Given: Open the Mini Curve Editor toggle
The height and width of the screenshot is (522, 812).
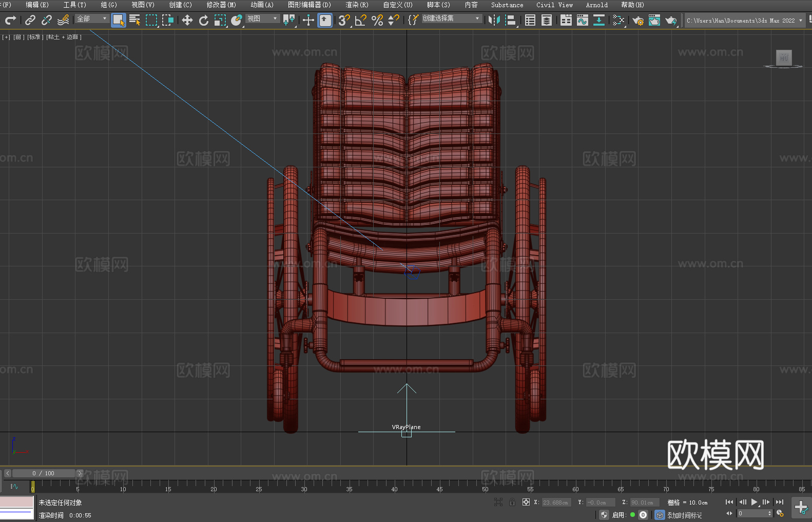Looking at the screenshot, I should (x=14, y=487).
